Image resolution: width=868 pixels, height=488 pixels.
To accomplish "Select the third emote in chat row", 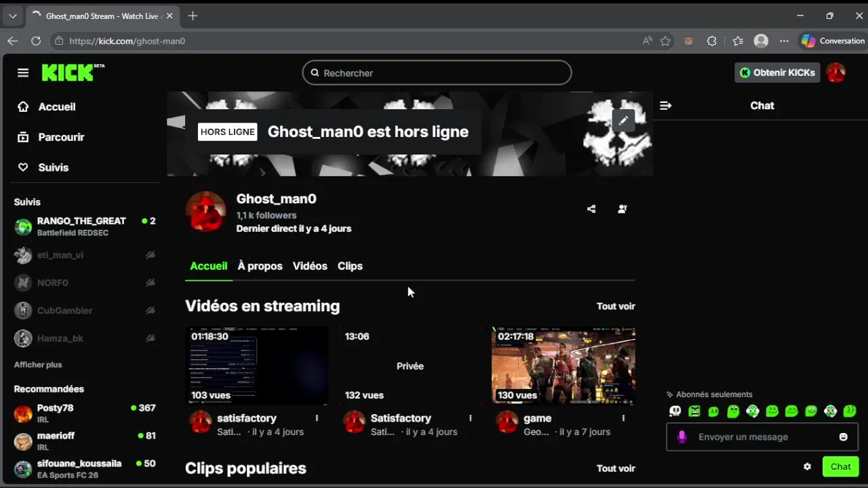I will click(x=713, y=411).
